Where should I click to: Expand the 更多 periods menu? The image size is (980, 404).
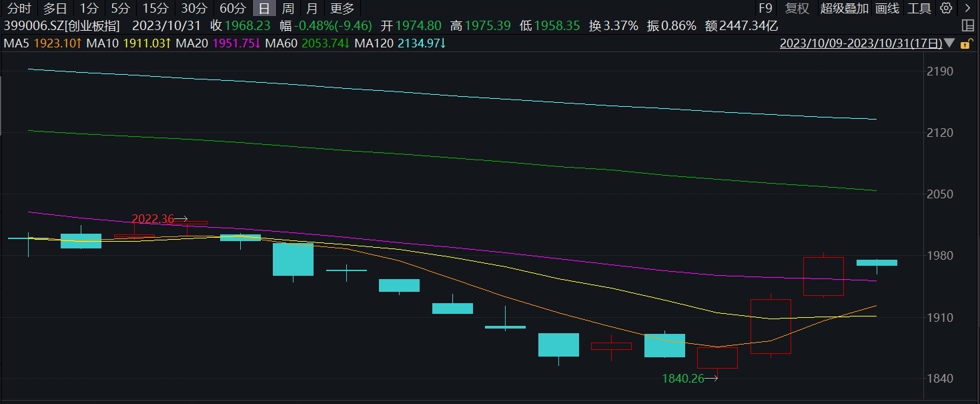(x=342, y=9)
